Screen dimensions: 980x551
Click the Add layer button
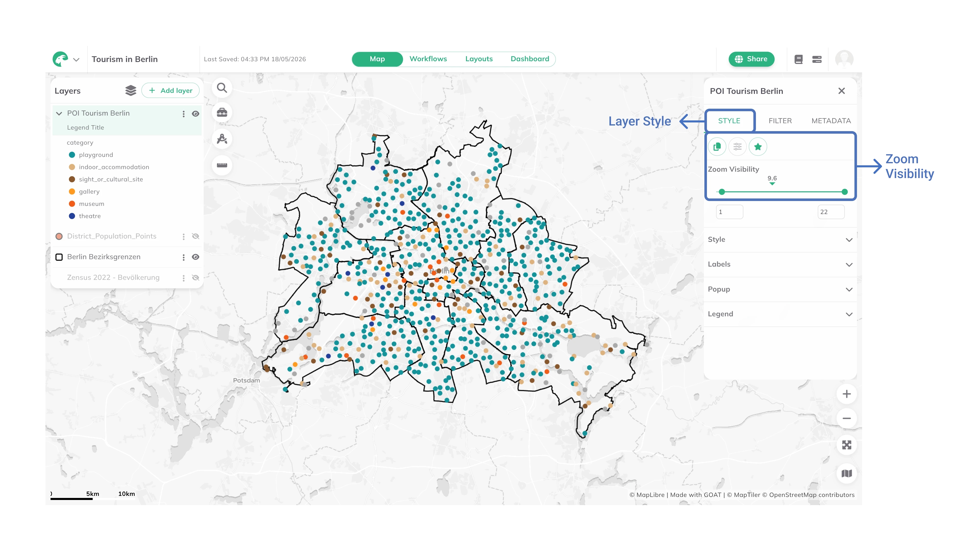(x=170, y=91)
